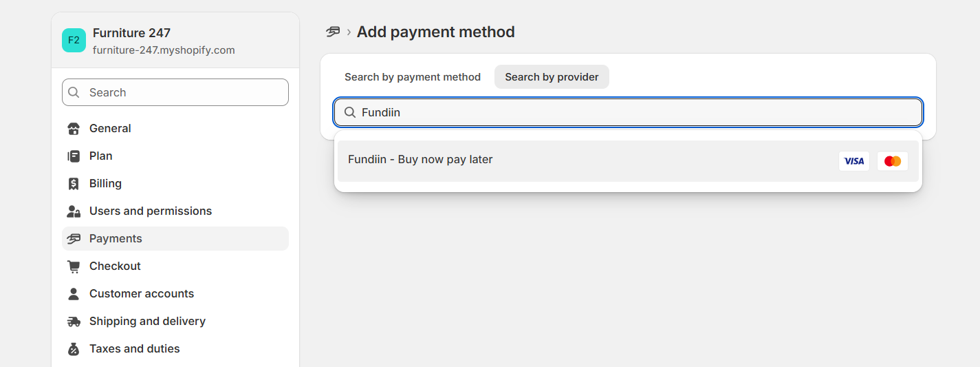Switch to Search by payment method tab

[413, 77]
